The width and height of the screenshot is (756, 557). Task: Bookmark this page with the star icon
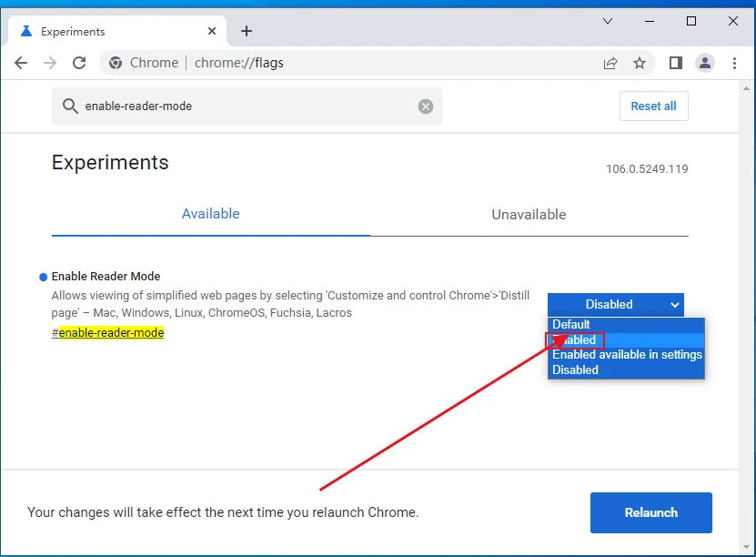click(640, 63)
